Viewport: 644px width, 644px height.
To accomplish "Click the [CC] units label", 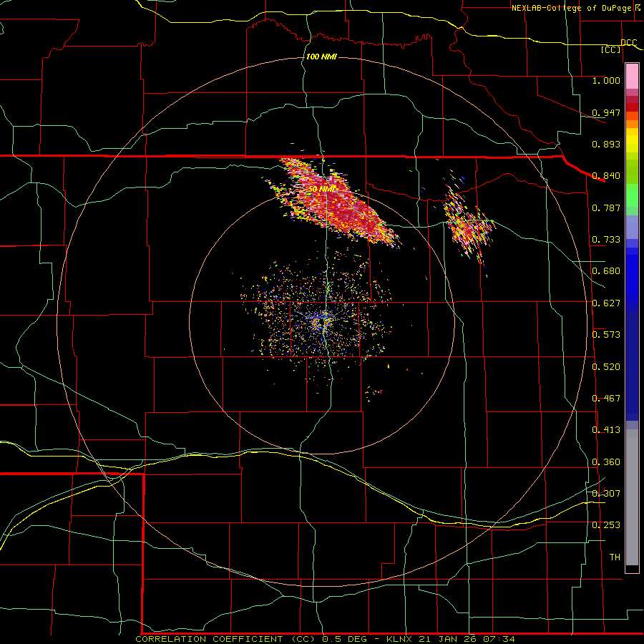I will (x=611, y=49).
